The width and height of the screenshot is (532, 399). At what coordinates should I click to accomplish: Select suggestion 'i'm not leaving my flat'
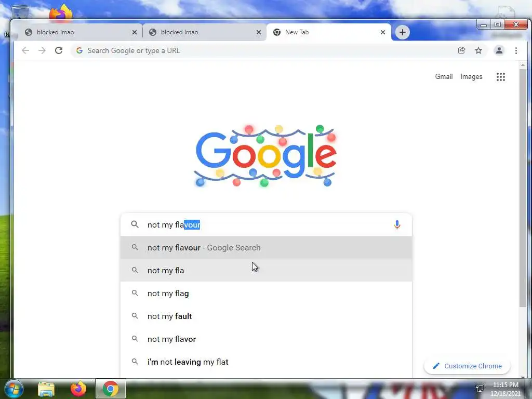point(267,362)
